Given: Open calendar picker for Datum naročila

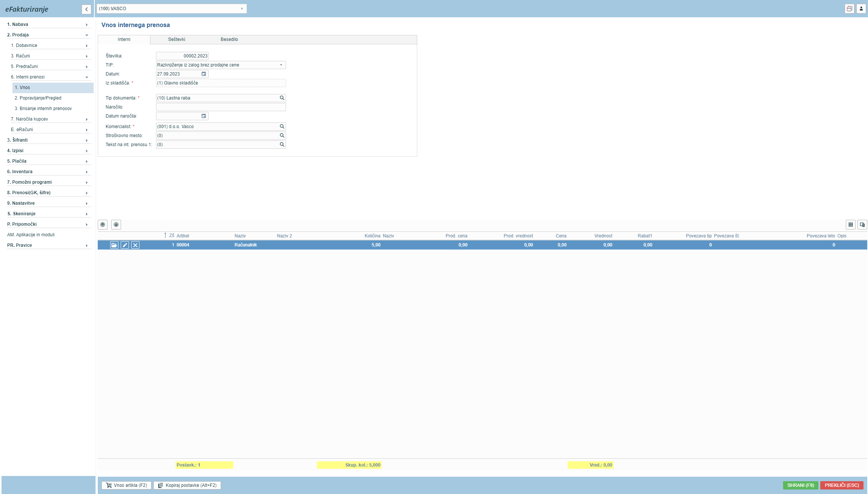Looking at the screenshot, I should 204,116.
